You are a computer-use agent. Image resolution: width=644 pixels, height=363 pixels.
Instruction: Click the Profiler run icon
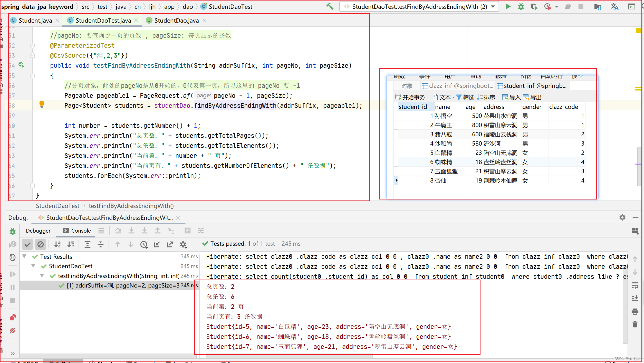(547, 6)
